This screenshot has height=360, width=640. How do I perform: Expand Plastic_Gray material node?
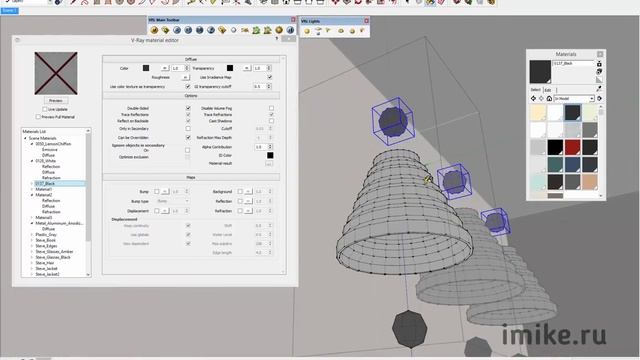(x=32, y=235)
